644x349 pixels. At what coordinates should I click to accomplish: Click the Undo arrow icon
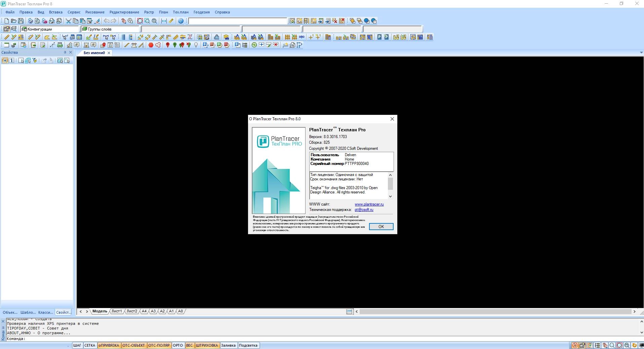(x=107, y=21)
